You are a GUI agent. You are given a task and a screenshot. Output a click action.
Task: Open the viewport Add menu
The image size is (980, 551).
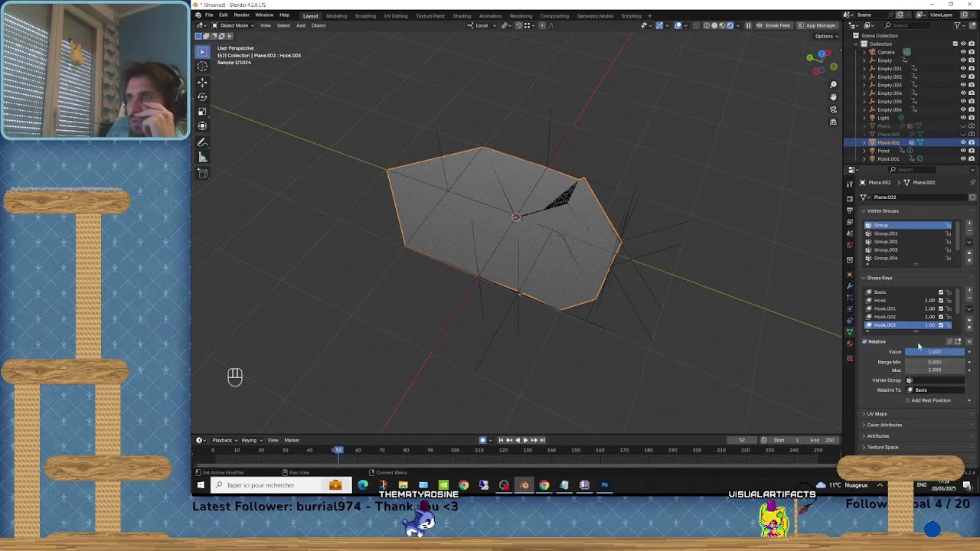(x=301, y=25)
